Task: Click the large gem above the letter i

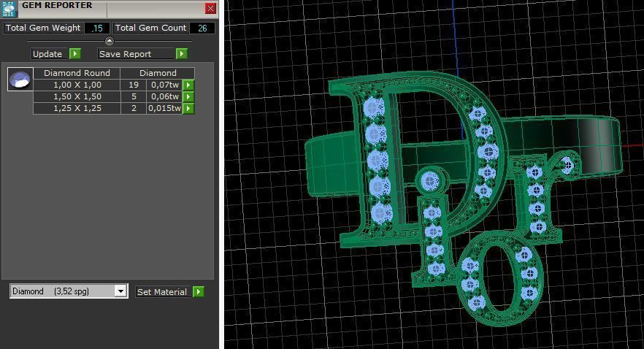Action: pyautogui.click(x=429, y=180)
